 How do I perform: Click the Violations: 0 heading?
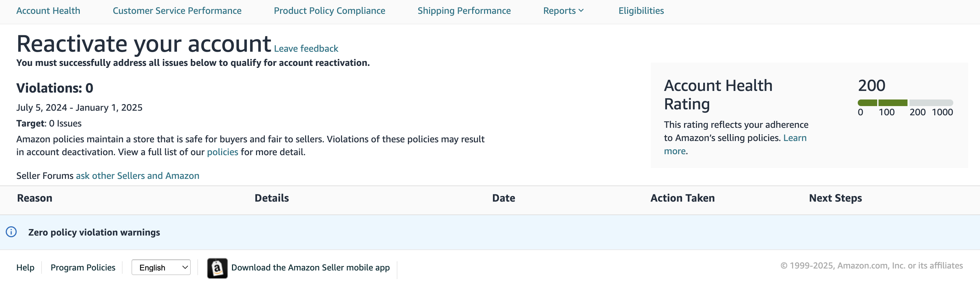coord(55,88)
